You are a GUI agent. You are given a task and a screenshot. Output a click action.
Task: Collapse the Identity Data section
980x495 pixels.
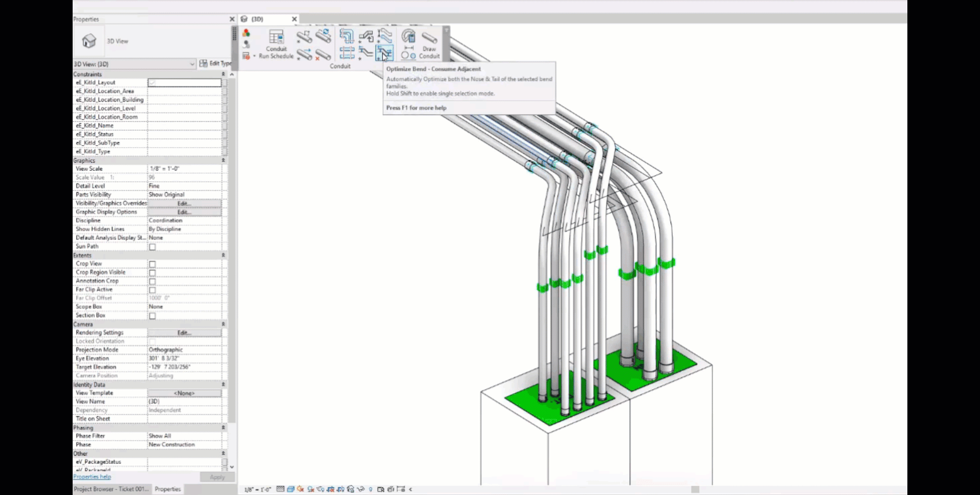pyautogui.click(x=223, y=385)
